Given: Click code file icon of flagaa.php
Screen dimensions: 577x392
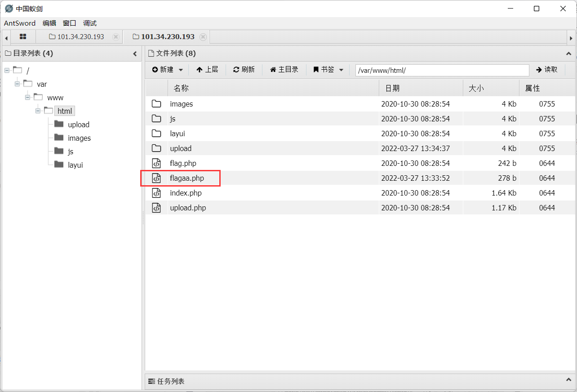Looking at the screenshot, I should pyautogui.click(x=156, y=178).
